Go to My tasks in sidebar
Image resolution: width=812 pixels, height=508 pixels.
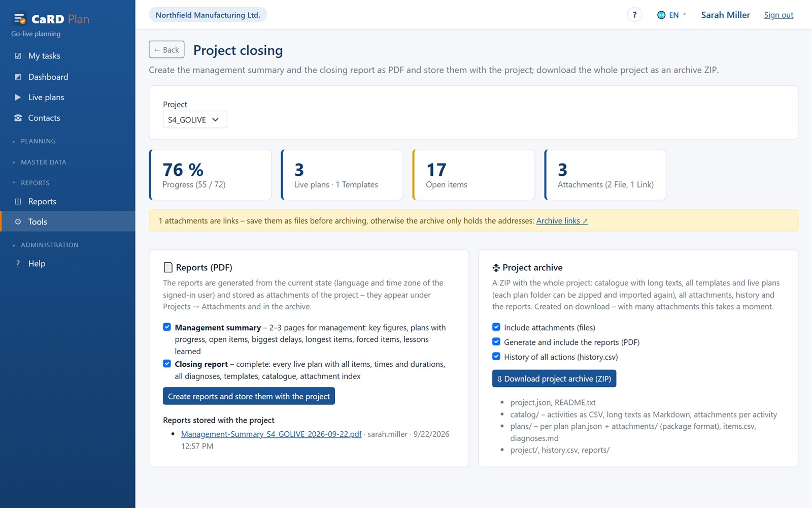click(67, 56)
